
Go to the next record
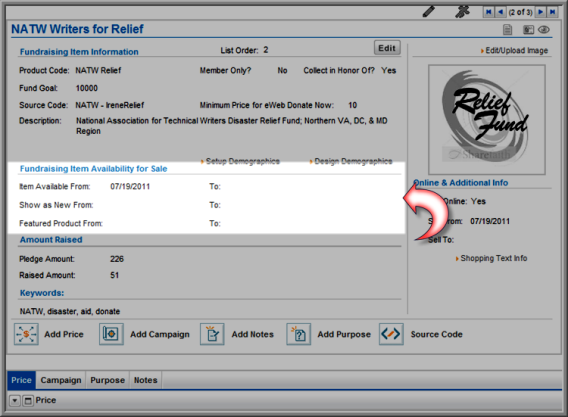point(540,12)
